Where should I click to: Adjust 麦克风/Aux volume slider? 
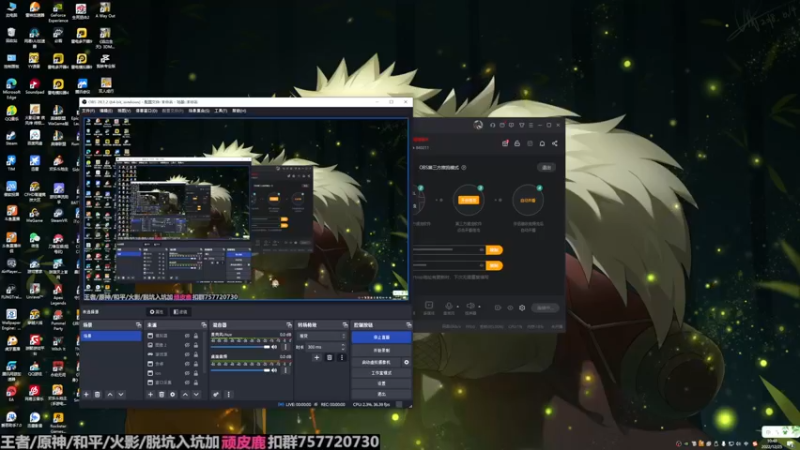pyautogui.click(x=240, y=347)
